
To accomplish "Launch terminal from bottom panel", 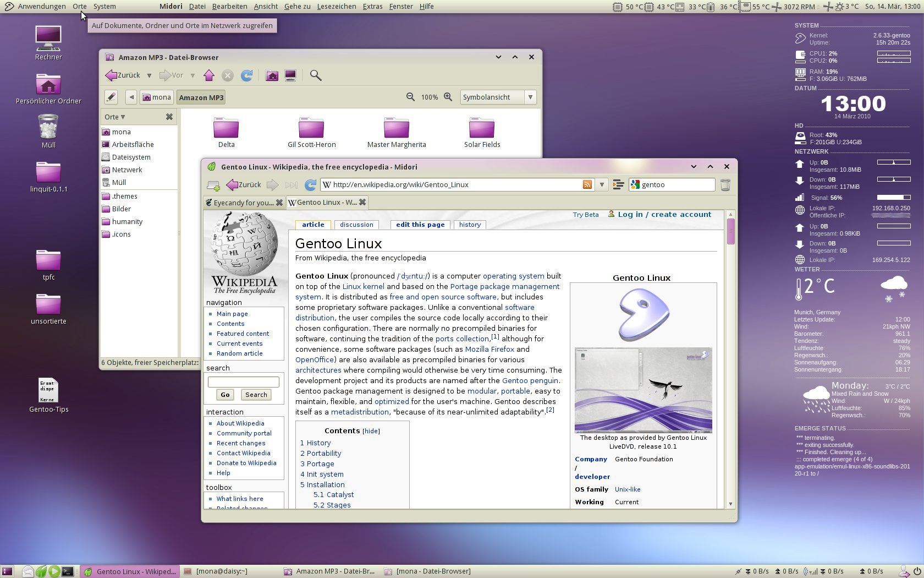I will [68, 571].
